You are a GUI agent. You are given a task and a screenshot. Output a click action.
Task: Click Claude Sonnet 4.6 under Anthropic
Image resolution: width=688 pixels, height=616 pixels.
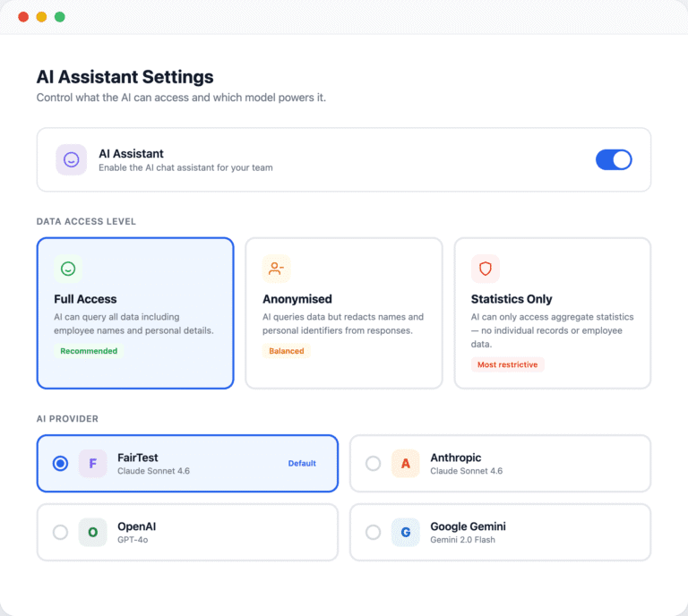(x=466, y=471)
